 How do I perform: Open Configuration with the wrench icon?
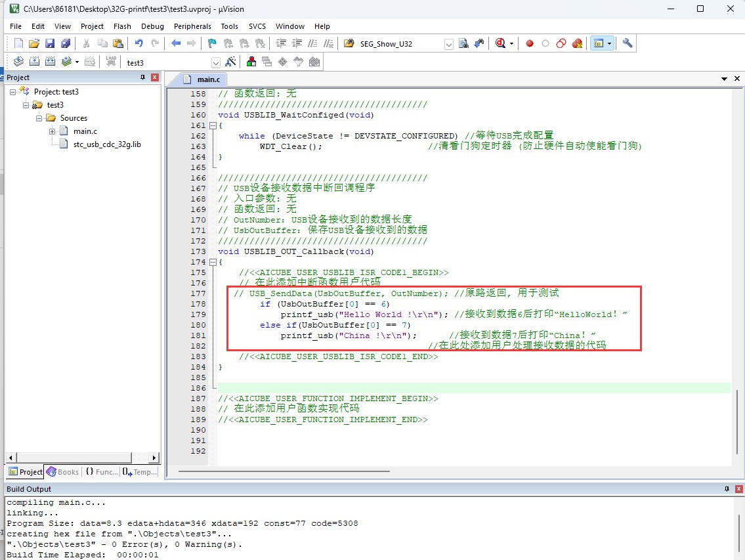coord(627,44)
